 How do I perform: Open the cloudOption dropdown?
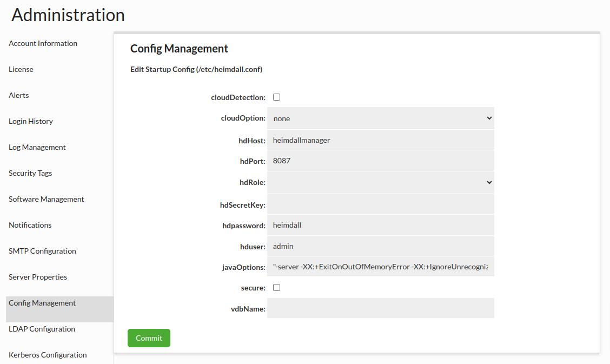click(380, 118)
